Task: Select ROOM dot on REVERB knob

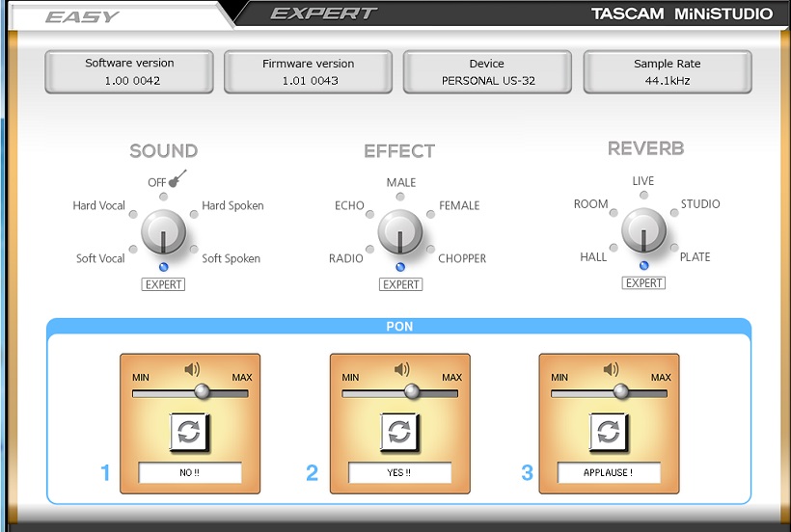Action: click(x=614, y=213)
